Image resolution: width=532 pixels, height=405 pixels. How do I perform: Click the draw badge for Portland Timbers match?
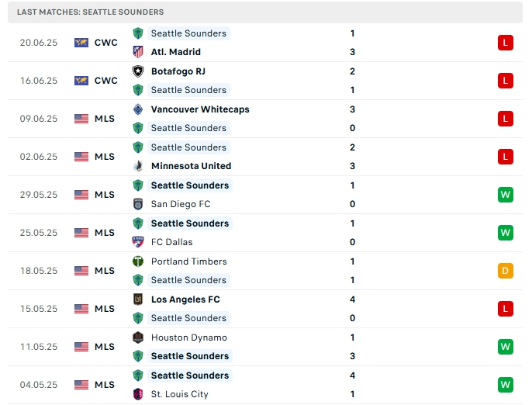[x=506, y=271]
